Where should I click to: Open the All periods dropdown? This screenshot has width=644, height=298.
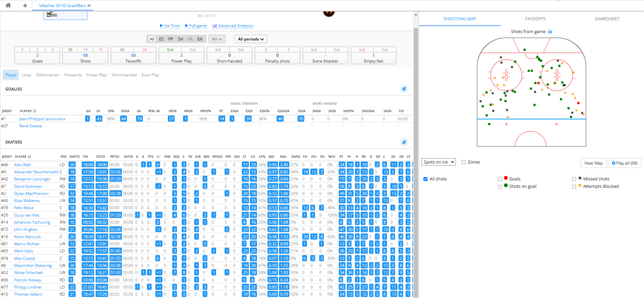[x=251, y=39]
